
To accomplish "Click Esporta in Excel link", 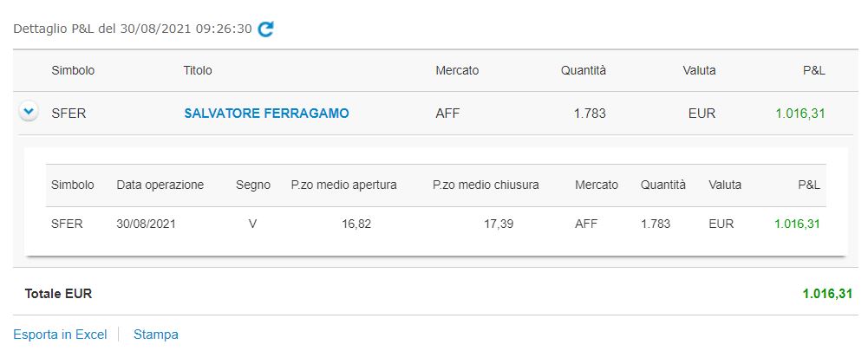I will tap(60, 335).
